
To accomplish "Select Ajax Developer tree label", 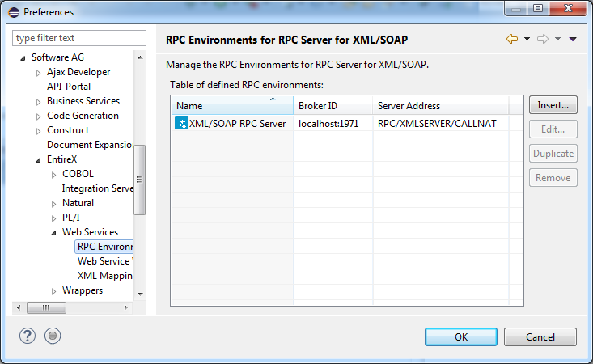I will 78,72.
